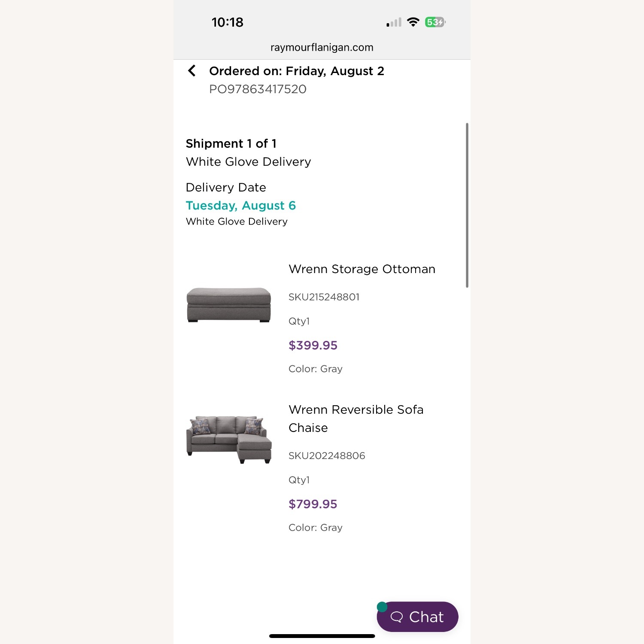Expand the Delivery Date section
Viewport: 644px width, 644px height.
(225, 187)
